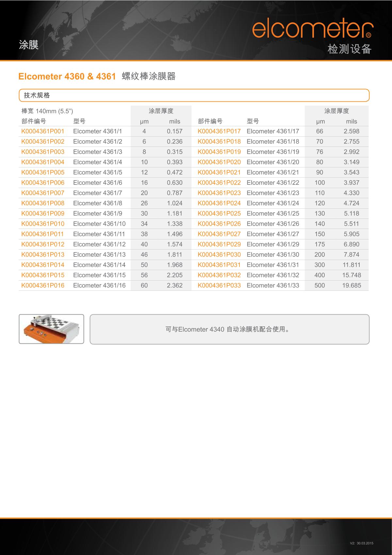Screen dimensions: 392x555
Task: Click part number K0004361P005
Action: [43, 172]
